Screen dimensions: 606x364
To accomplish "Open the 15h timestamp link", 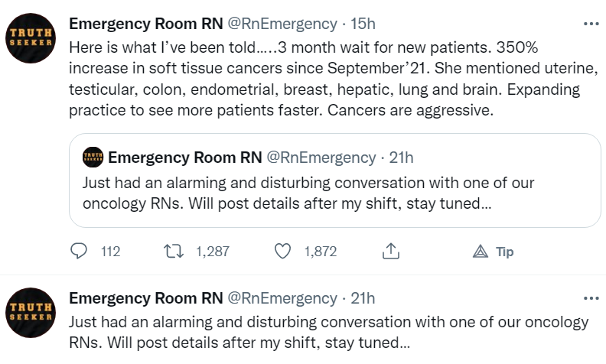I will tap(363, 24).
